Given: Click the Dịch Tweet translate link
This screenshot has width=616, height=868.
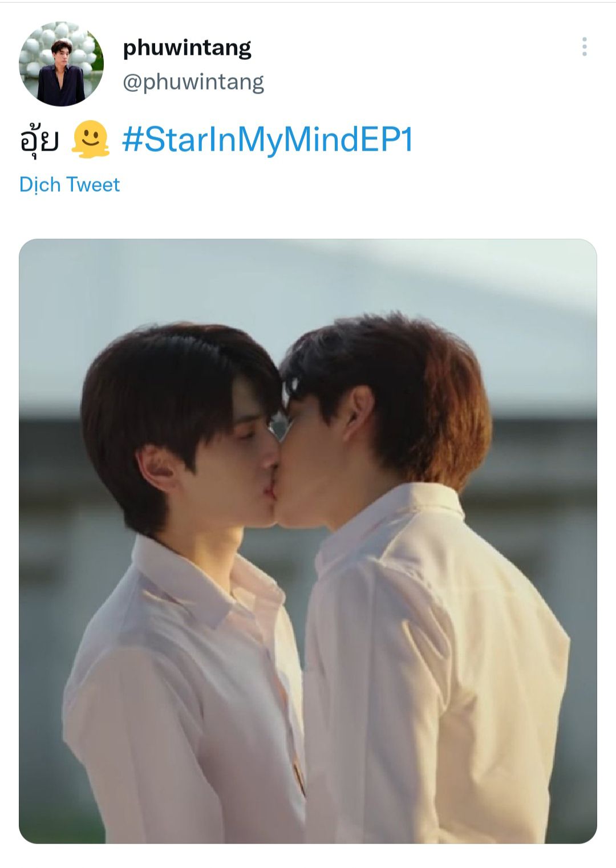Looking at the screenshot, I should tap(69, 185).
